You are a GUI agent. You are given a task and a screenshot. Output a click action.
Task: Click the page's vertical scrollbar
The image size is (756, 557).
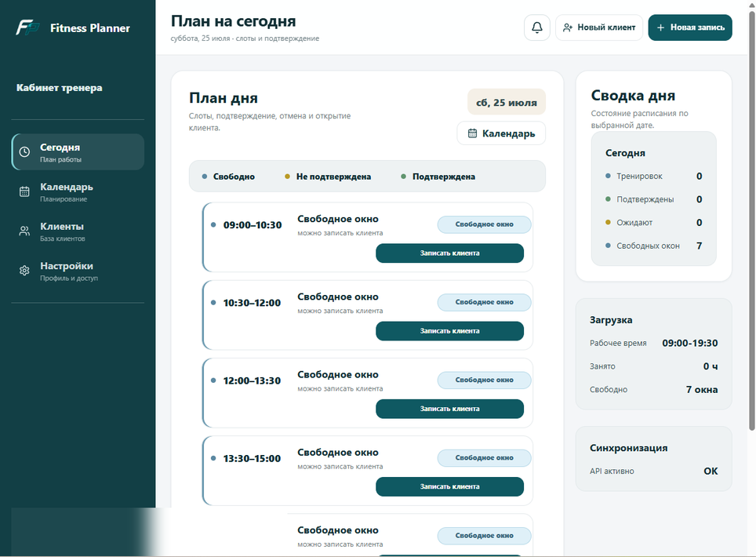(x=751, y=220)
